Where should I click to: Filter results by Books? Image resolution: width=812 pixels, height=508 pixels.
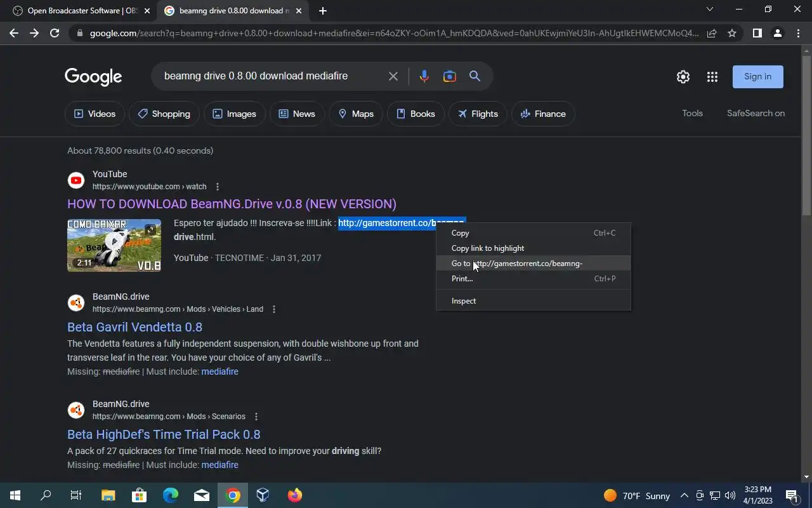(416, 114)
